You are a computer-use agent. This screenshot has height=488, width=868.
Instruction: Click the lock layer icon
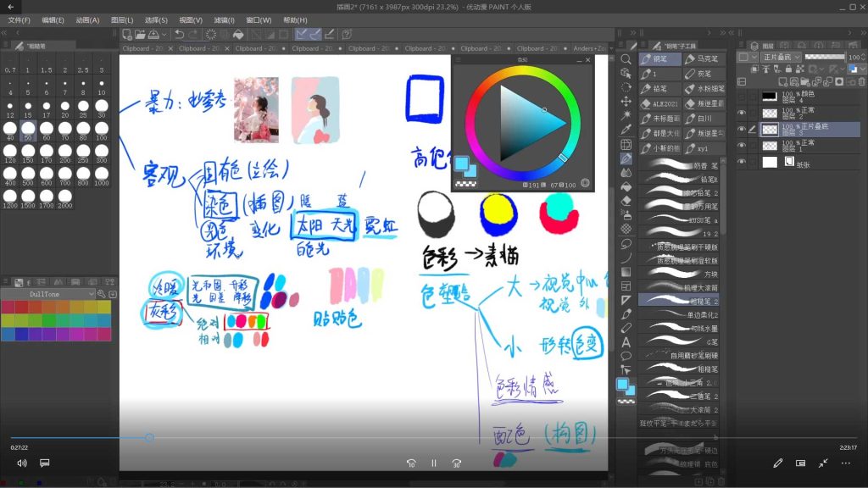pos(788,69)
